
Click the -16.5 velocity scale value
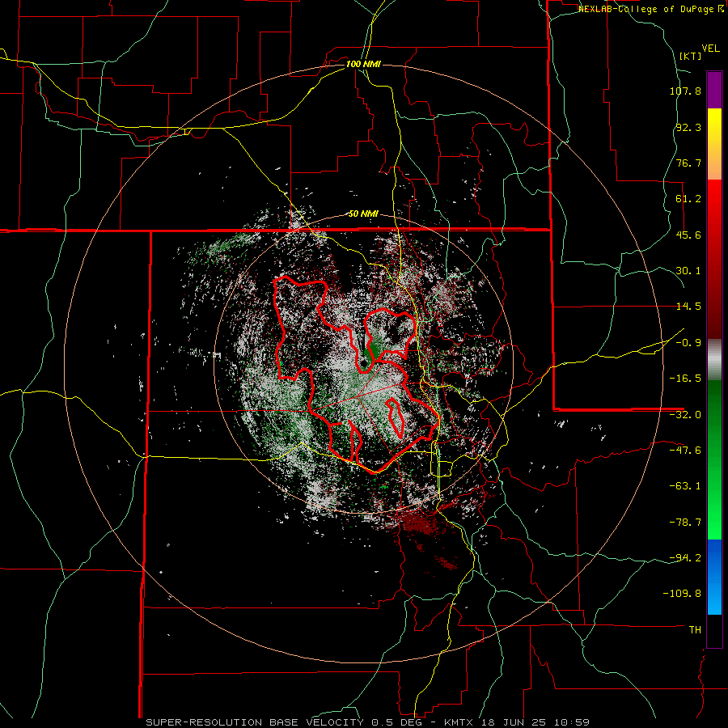685,379
